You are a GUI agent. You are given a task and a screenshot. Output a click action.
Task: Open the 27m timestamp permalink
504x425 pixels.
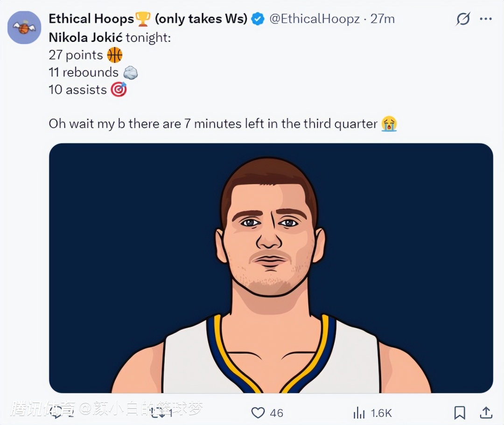383,19
